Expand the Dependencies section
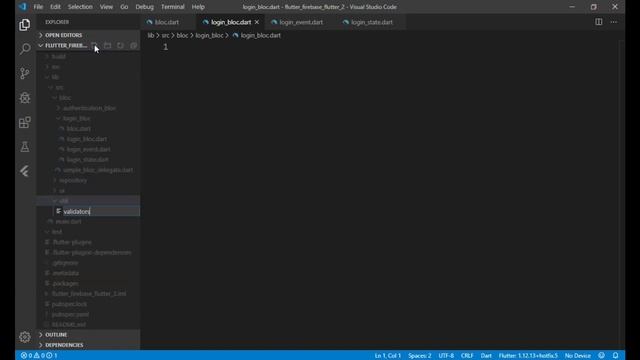Image resolution: width=640 pixels, height=360 pixels. tap(88, 345)
